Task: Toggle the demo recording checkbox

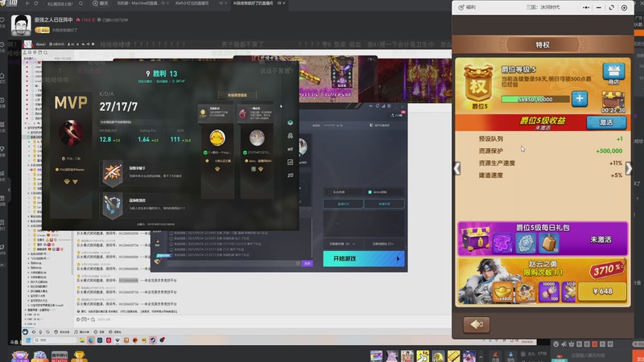Action: [369, 192]
